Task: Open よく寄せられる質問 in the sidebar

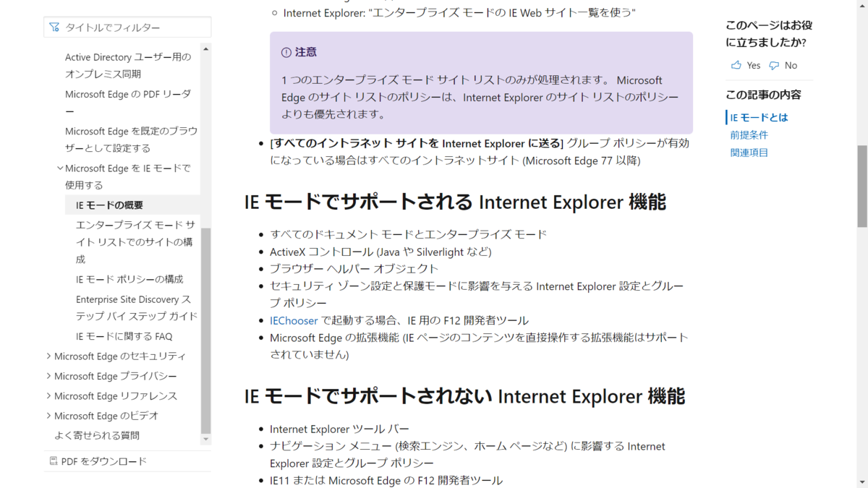Action: pos(97,436)
